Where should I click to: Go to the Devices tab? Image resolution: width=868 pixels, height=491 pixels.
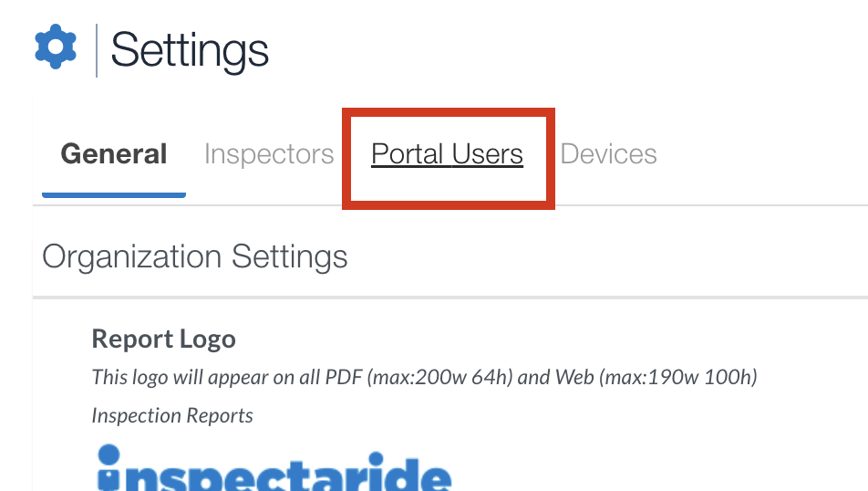coord(608,153)
